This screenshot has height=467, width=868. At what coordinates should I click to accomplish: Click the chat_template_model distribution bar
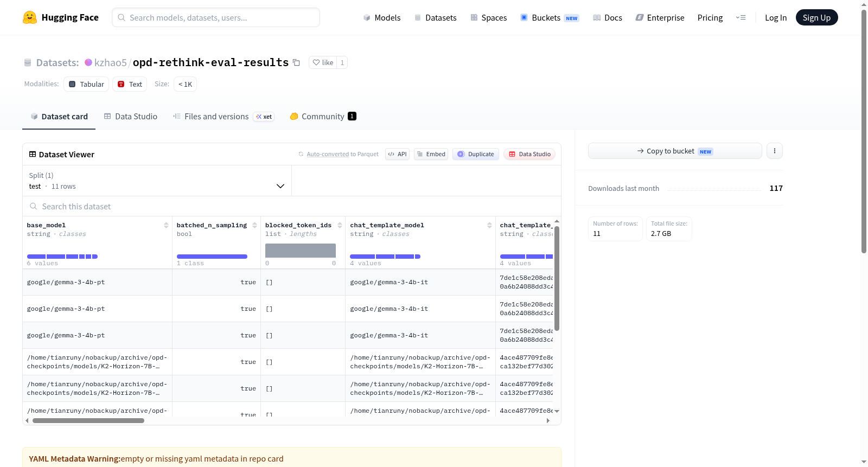click(385, 257)
